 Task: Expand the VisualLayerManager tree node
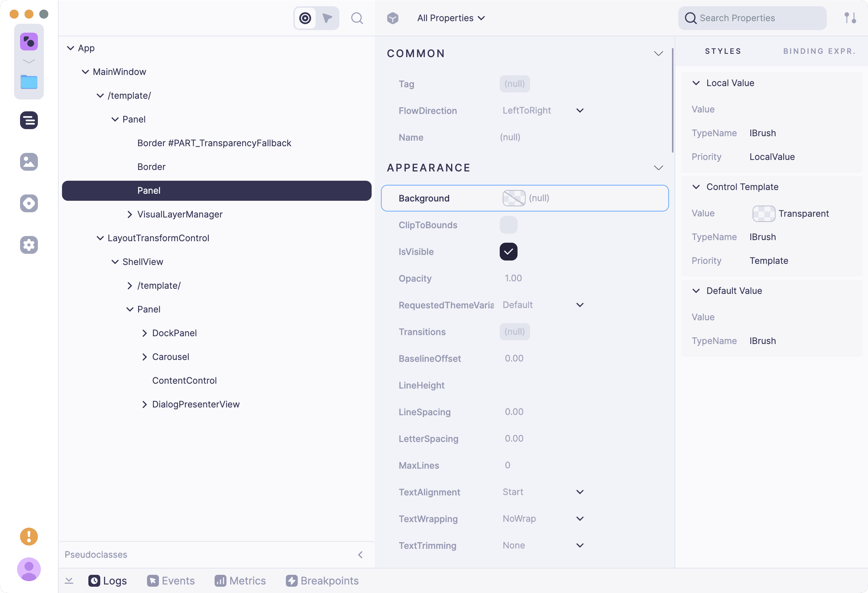(x=130, y=214)
